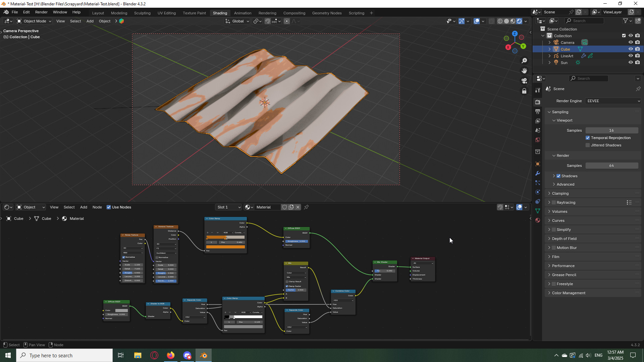This screenshot has height=362, width=644.
Task: Open the Particles properties tab
Action: click(538, 183)
